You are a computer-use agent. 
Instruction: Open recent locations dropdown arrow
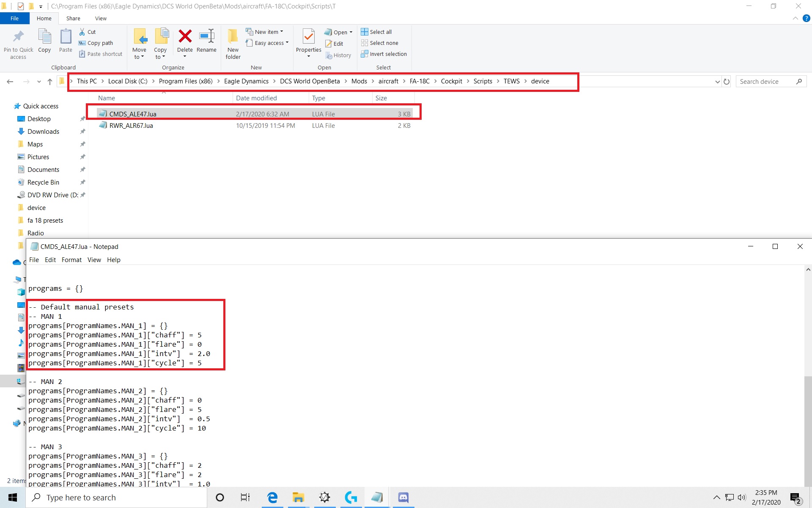[x=39, y=81]
